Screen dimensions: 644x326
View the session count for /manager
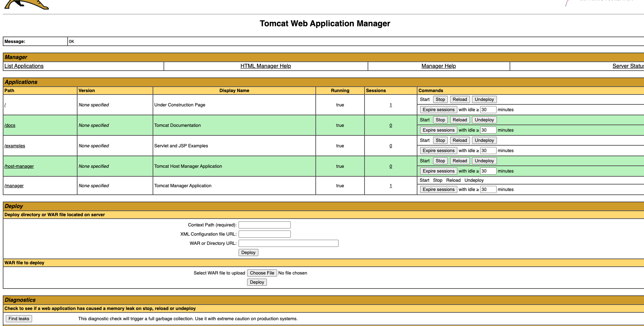(391, 186)
